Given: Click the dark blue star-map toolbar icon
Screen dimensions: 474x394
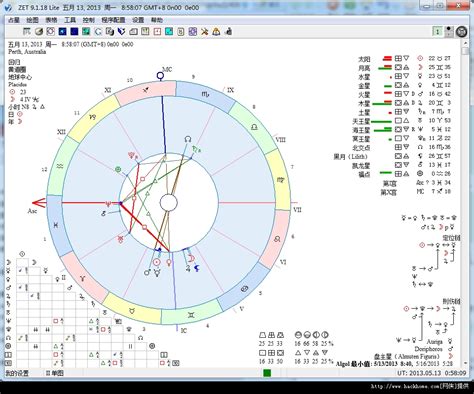Looking at the screenshot, I should click(x=62, y=32).
